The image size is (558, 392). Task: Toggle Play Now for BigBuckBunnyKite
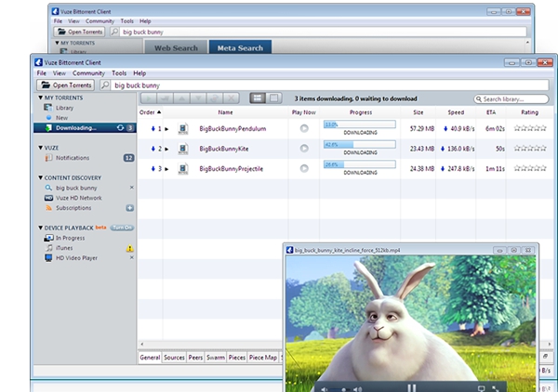point(304,149)
